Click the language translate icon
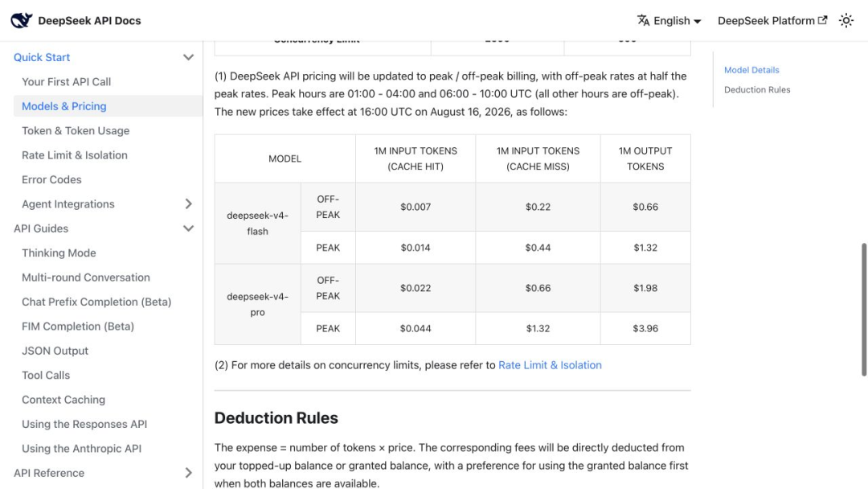 tap(643, 20)
